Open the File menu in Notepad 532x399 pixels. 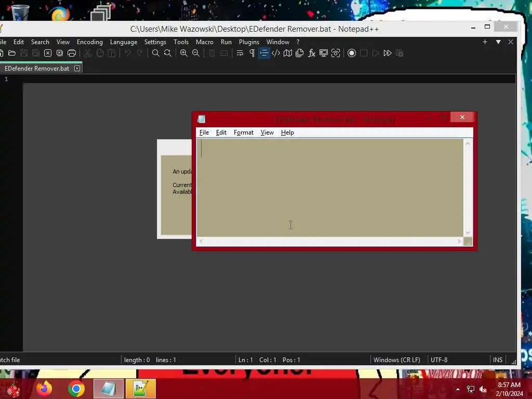[x=204, y=132]
